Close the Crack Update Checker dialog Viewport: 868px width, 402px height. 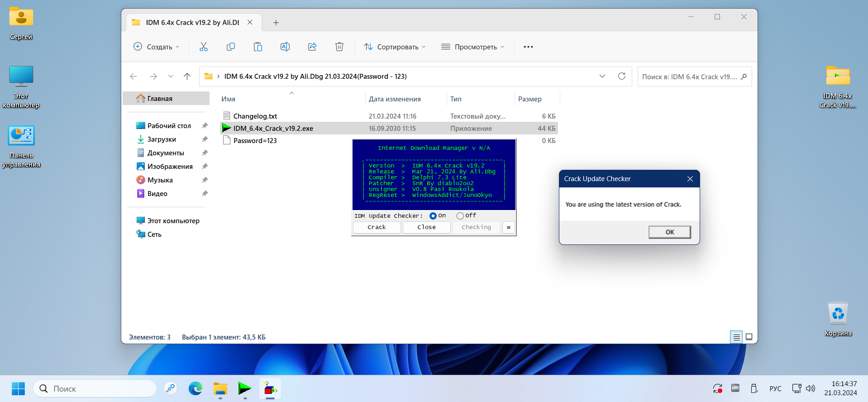(690, 179)
